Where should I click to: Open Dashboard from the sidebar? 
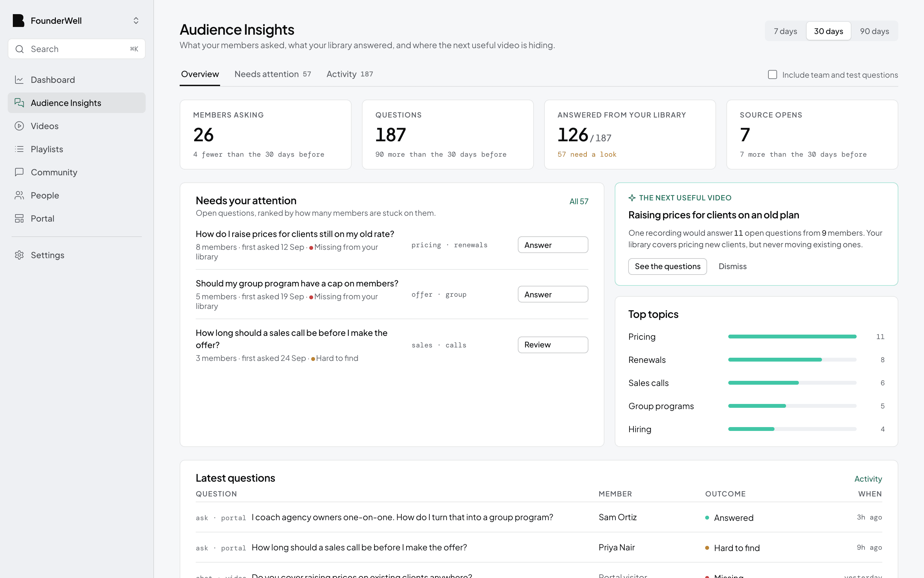pos(77,80)
